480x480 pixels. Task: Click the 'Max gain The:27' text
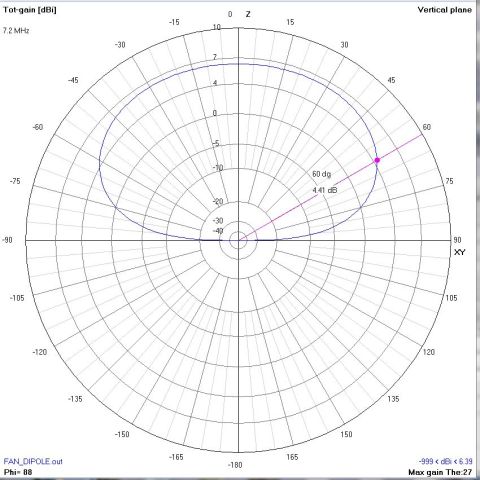click(x=440, y=472)
